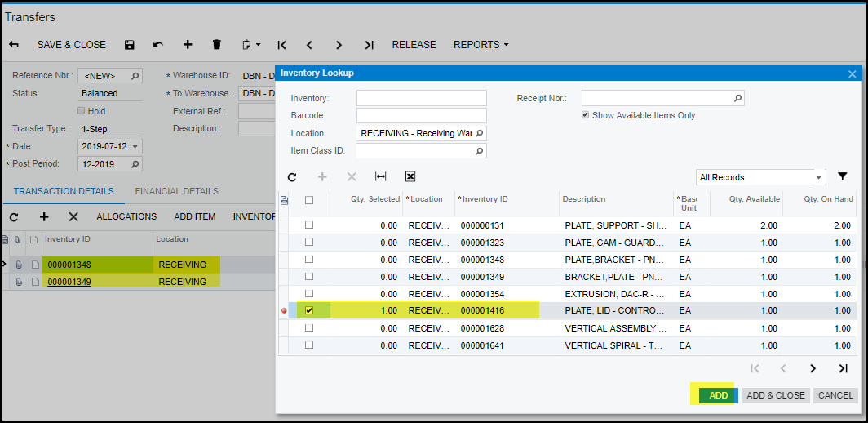The image size is (868, 423).
Task: Click fit-to-width columns icon in lookup grid
Action: 380,176
